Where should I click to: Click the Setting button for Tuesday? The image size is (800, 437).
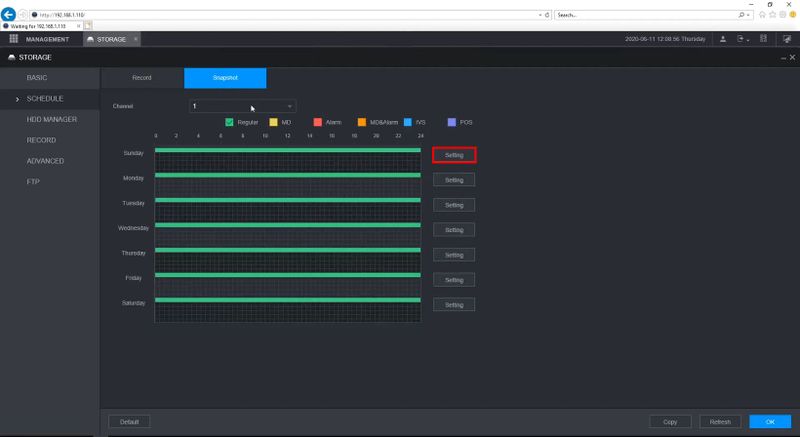(454, 205)
